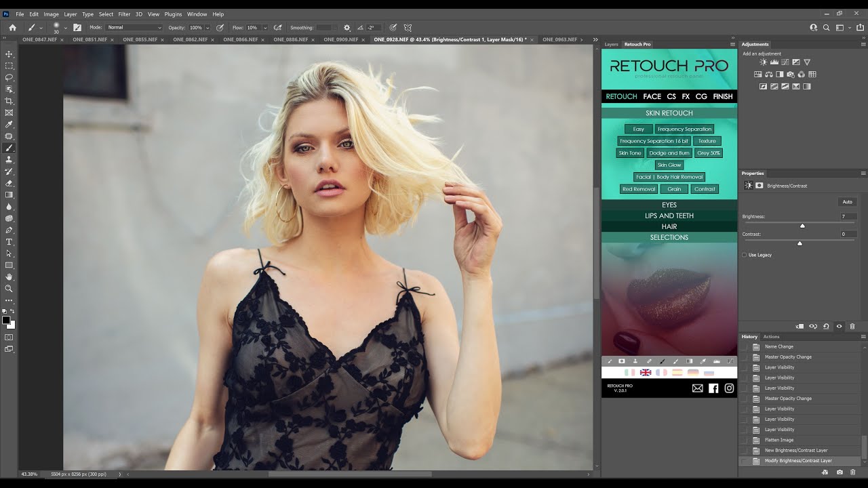Click the Frequency Separation button
This screenshot has width=868, height=488.
[x=684, y=129]
